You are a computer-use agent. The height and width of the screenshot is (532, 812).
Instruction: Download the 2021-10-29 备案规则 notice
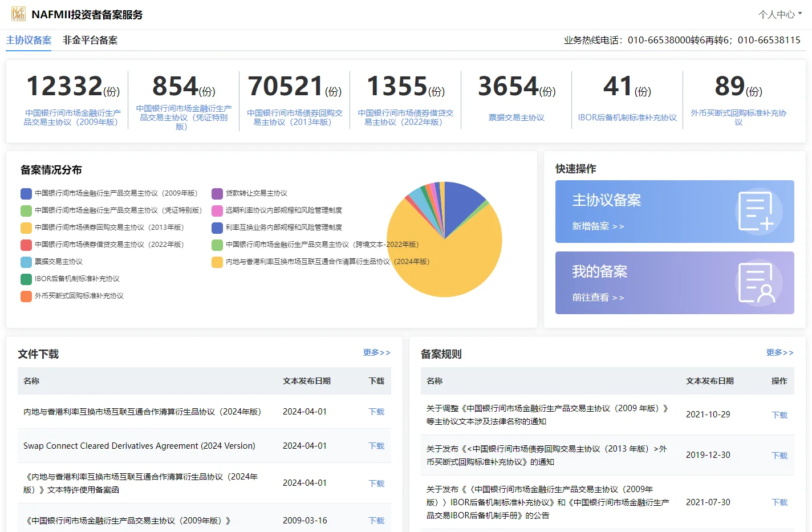tap(779, 415)
